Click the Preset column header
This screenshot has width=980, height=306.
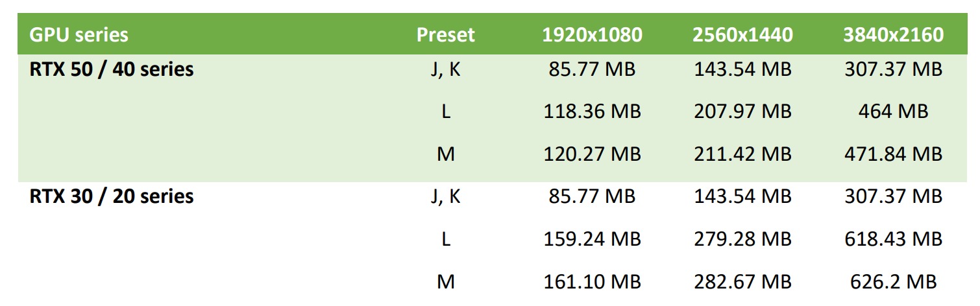pos(445,34)
